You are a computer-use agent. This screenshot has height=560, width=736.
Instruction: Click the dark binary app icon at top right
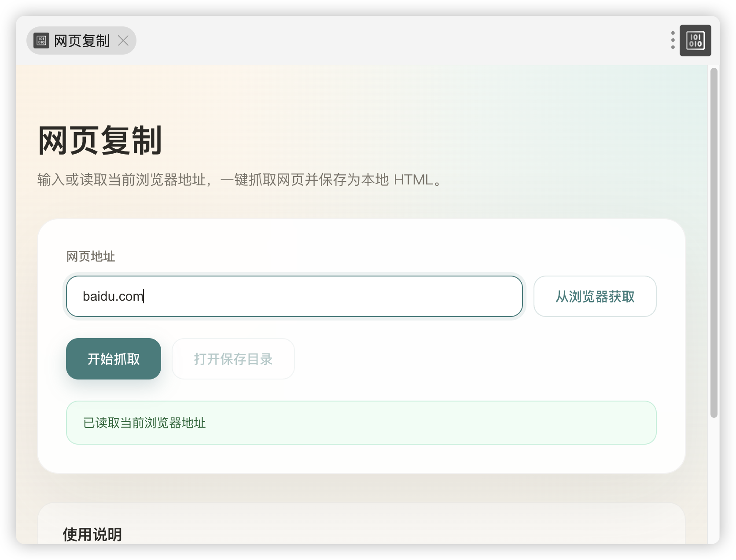695,41
